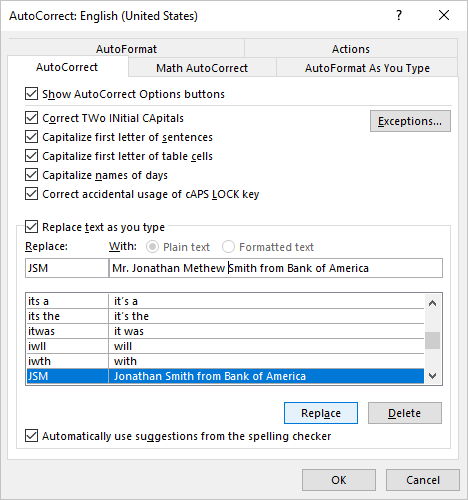Screen dimensions: 468x500
Task: Select the "its the" list entry
Action: pyautogui.click(x=225, y=316)
